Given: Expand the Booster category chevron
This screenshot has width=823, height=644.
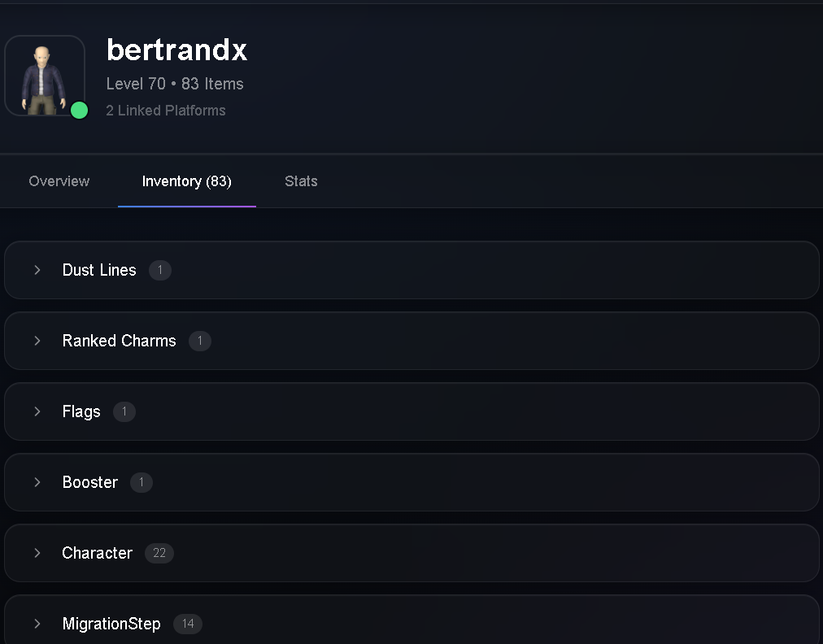Looking at the screenshot, I should [37, 482].
